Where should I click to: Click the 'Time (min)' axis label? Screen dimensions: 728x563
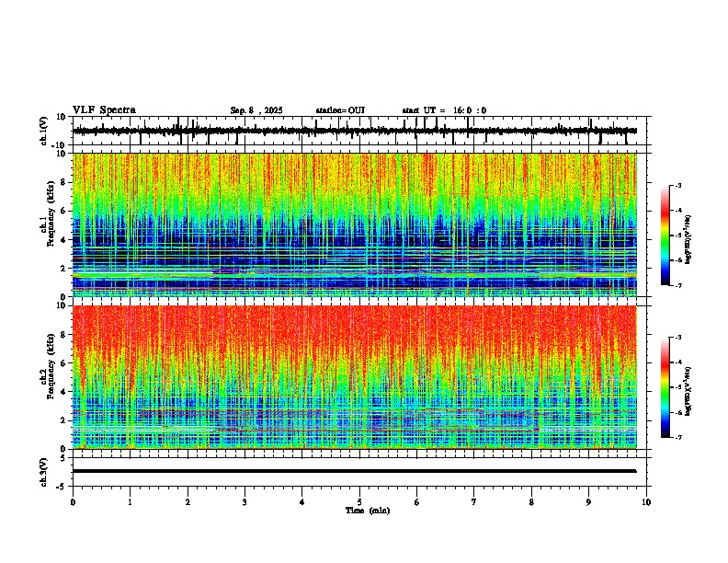pyautogui.click(x=368, y=511)
